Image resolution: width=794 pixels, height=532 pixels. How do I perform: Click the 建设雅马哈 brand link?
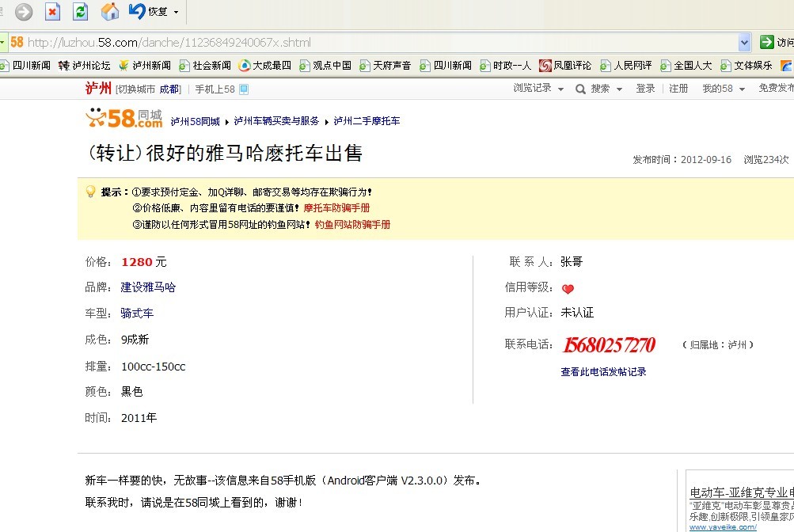(148, 287)
